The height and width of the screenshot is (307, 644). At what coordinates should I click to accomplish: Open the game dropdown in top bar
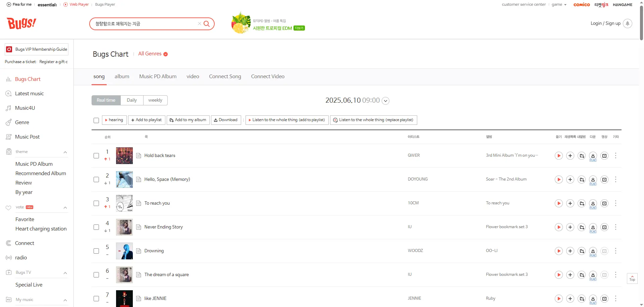pyautogui.click(x=559, y=4)
